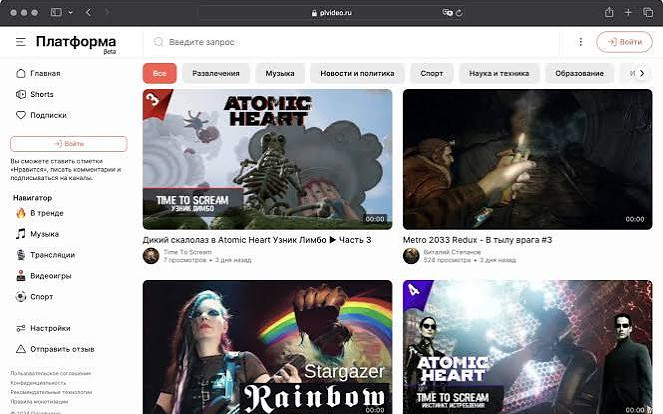Image resolution: width=663 pixels, height=414 pixels.
Task: Open the hamburger menu next to Платформа
Action: tap(21, 42)
